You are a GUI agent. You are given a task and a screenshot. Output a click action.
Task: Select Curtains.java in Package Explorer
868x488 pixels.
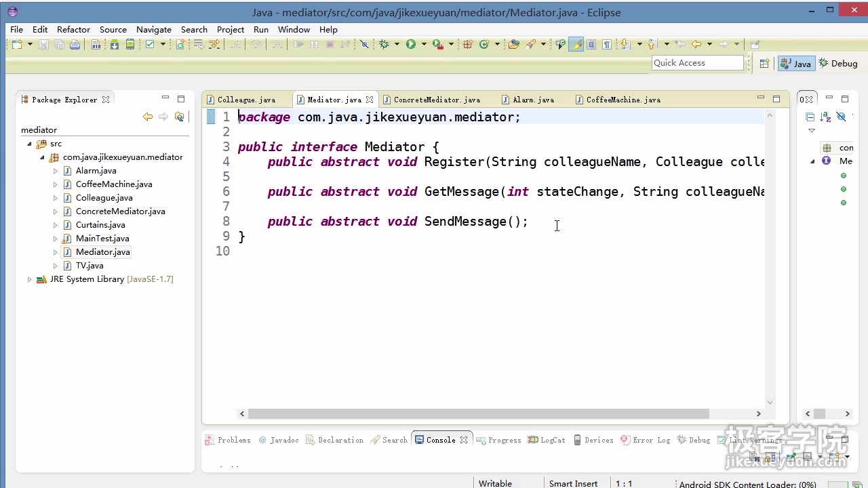(100, 225)
